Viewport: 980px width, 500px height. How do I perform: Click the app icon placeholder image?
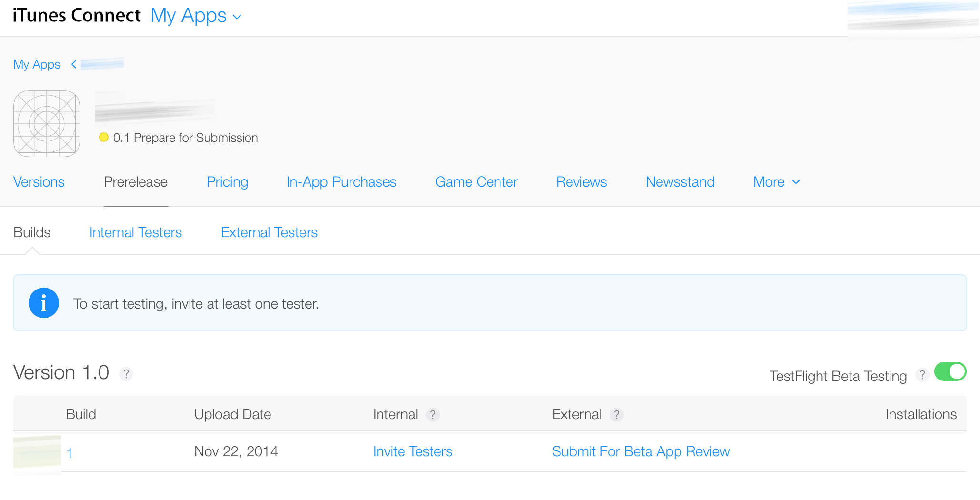[x=47, y=124]
